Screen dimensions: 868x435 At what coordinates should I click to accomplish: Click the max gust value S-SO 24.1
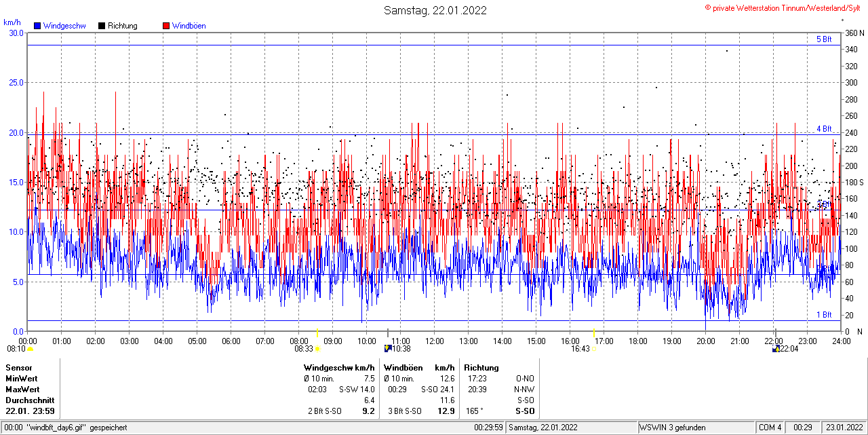437,389
